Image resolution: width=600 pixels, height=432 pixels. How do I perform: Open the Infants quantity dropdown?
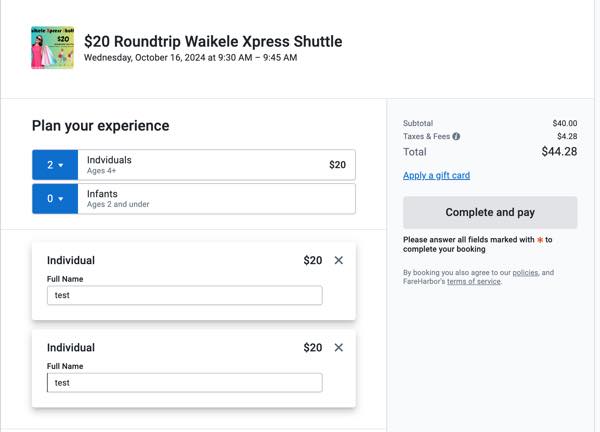point(54,199)
